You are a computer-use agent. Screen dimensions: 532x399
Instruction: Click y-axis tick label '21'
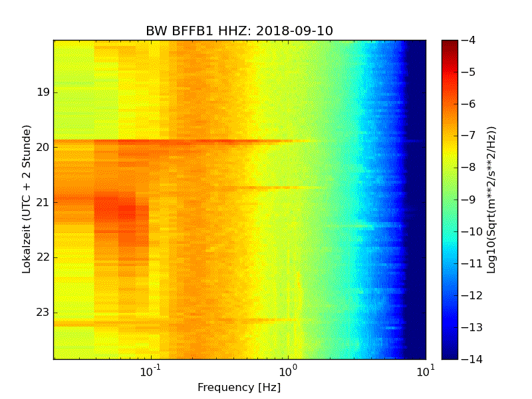pyautogui.click(x=43, y=202)
